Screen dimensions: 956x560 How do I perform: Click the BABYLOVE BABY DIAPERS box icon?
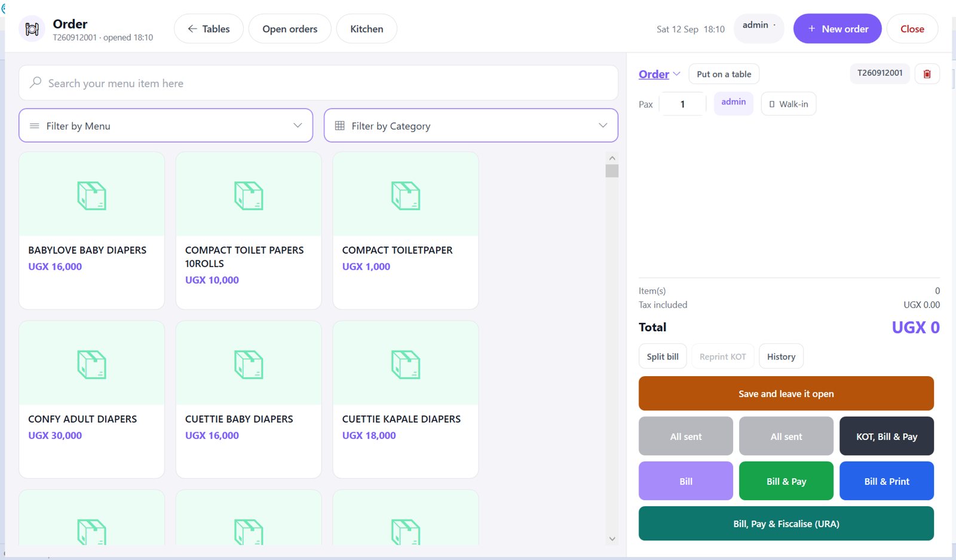(92, 196)
